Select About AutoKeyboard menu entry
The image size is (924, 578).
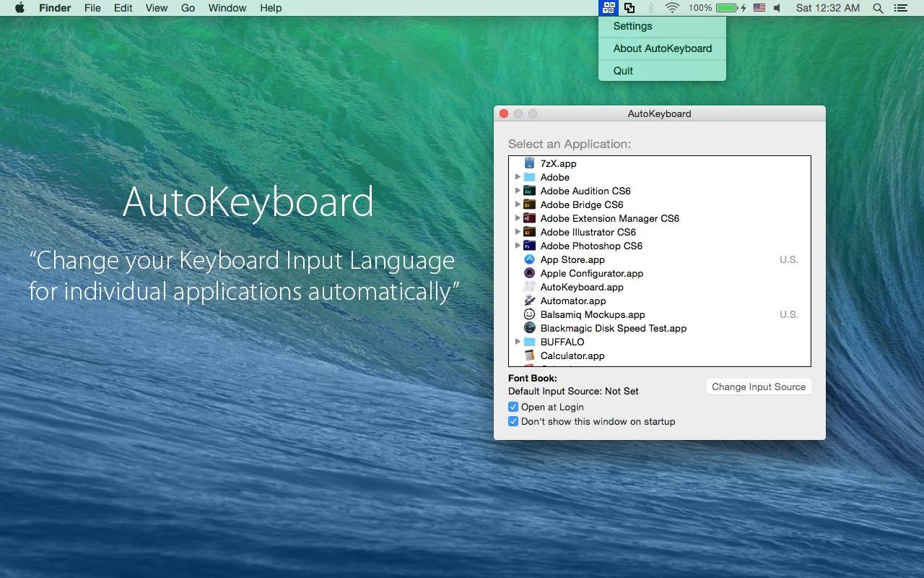[662, 48]
